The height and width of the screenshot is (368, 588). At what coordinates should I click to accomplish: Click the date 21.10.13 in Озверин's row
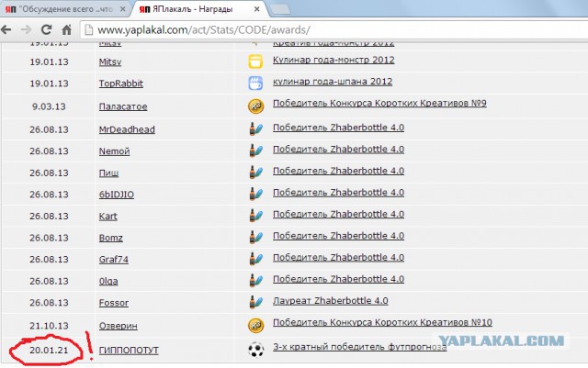(x=49, y=326)
